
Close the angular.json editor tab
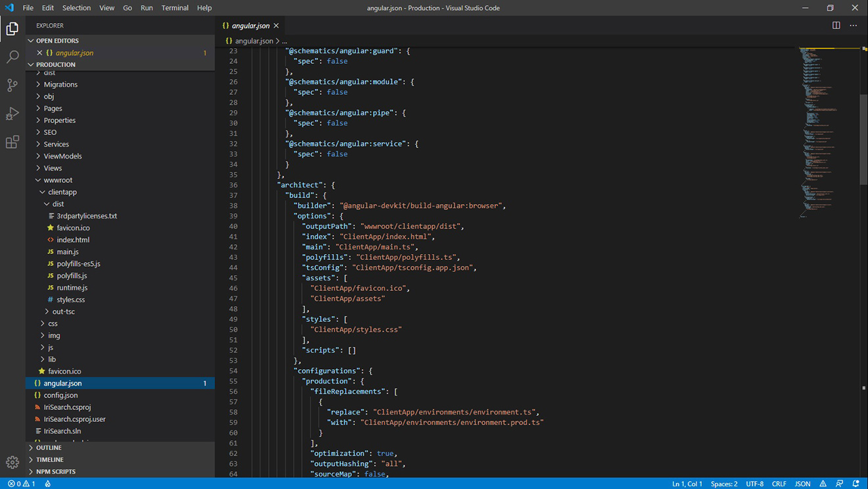click(x=276, y=26)
